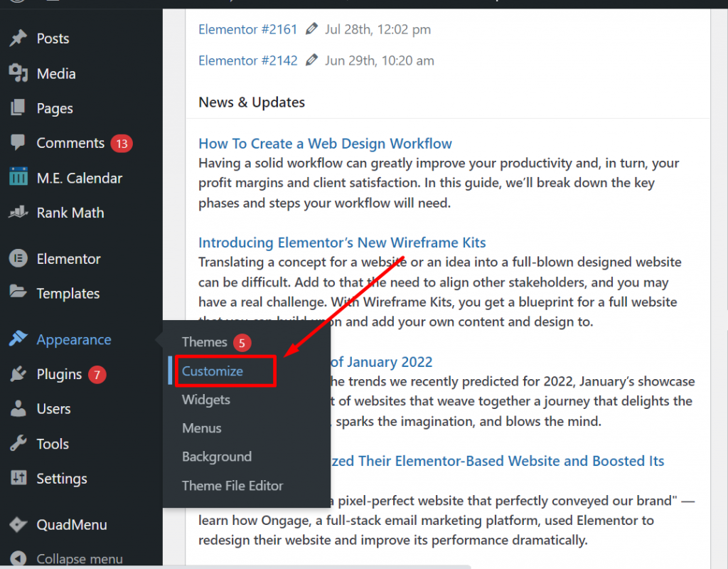Open "How To Create a Web Design Workflow" article
The image size is (728, 569).
coord(325,144)
